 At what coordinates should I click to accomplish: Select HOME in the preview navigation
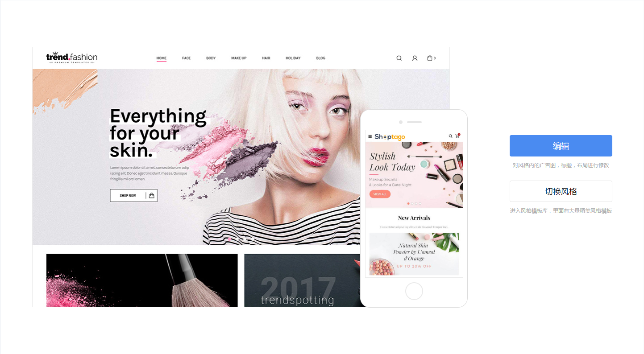(162, 58)
